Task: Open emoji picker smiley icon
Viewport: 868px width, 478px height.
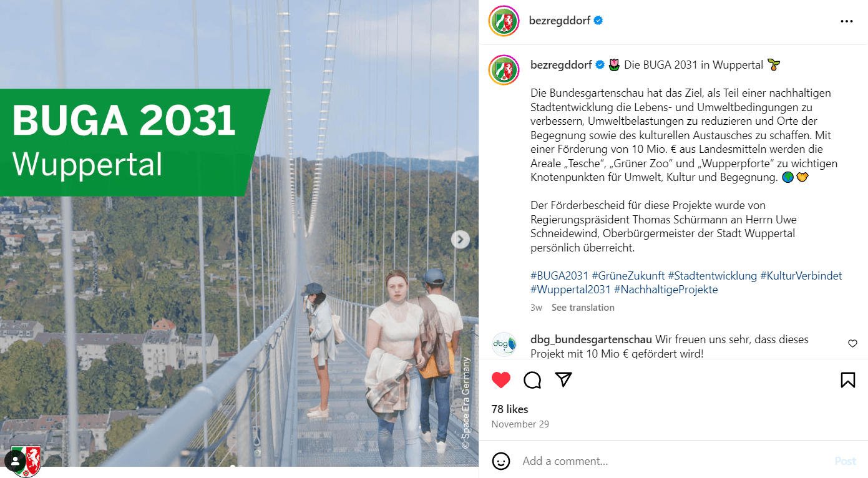Action: [501, 461]
